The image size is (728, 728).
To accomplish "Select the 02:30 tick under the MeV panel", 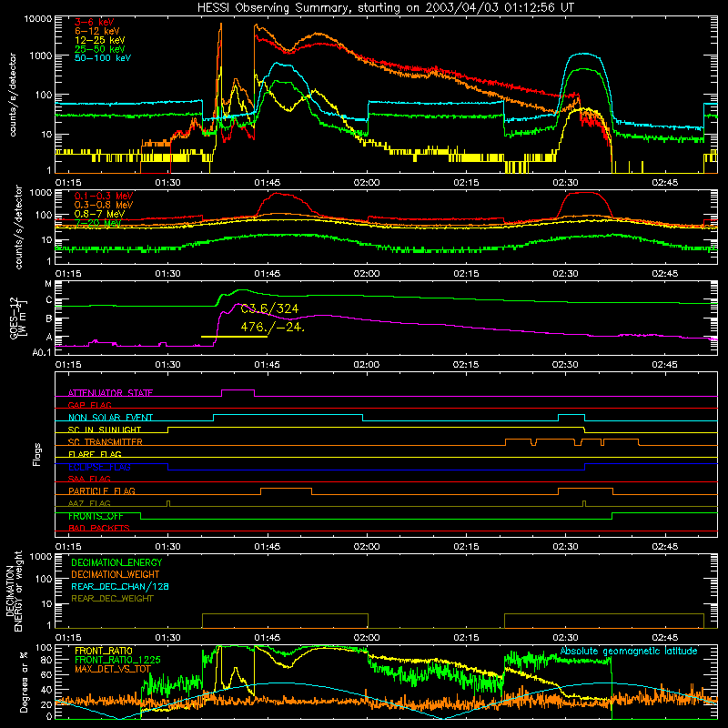I will tap(565, 274).
